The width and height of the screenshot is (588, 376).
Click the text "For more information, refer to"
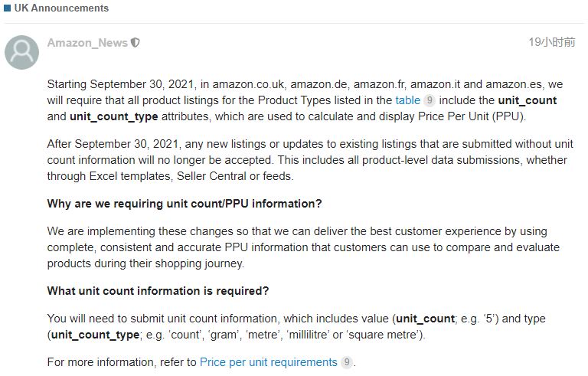coord(122,362)
